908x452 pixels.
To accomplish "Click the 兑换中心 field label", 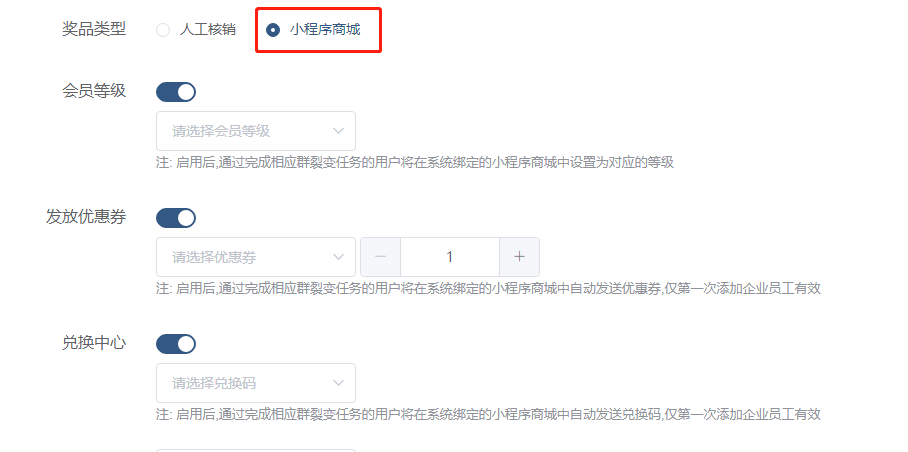I will pyautogui.click(x=94, y=343).
